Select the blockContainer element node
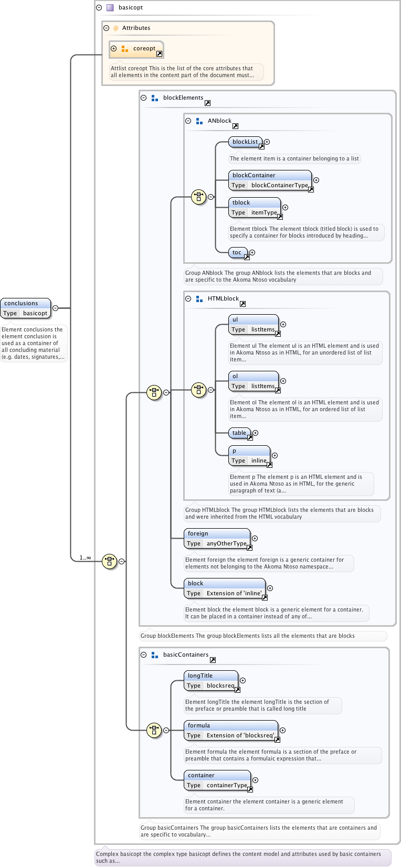The height and width of the screenshot is (868, 401). [270, 180]
